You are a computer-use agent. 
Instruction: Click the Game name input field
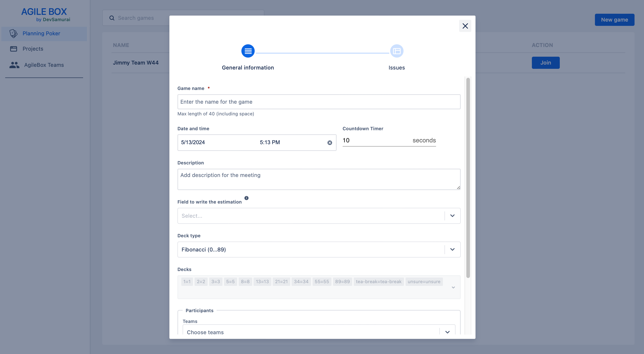(319, 102)
